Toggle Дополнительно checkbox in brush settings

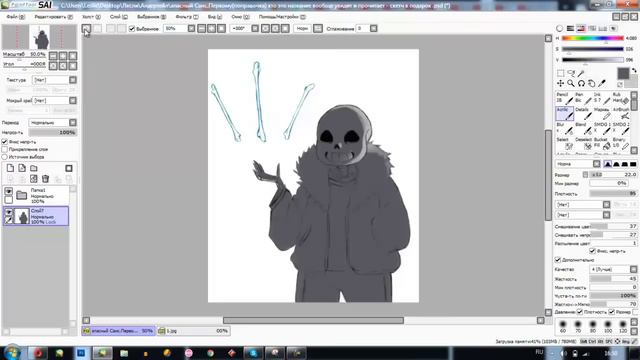(x=558, y=260)
